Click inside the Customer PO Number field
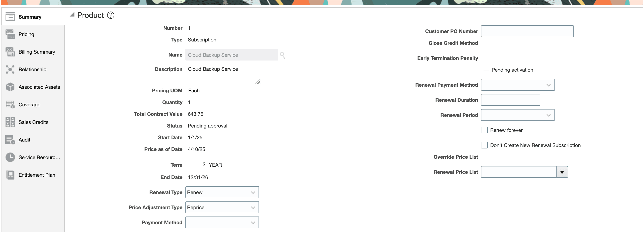644x232 pixels. (527, 31)
